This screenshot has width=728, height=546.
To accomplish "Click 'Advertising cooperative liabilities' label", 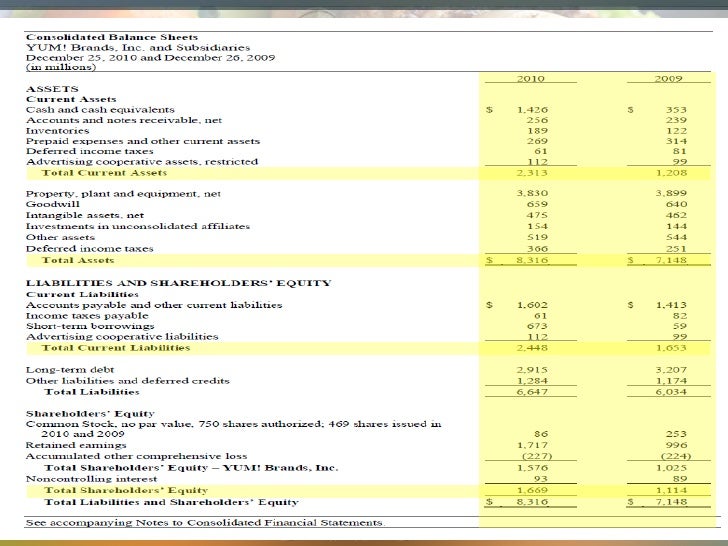I will tap(122, 337).
